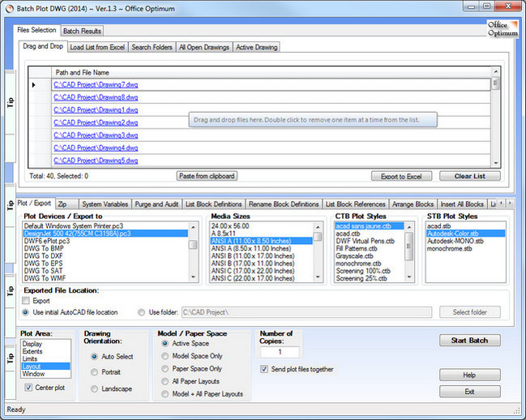Click the Paste from clipboard button
This screenshot has width=526, height=420.
tap(207, 176)
